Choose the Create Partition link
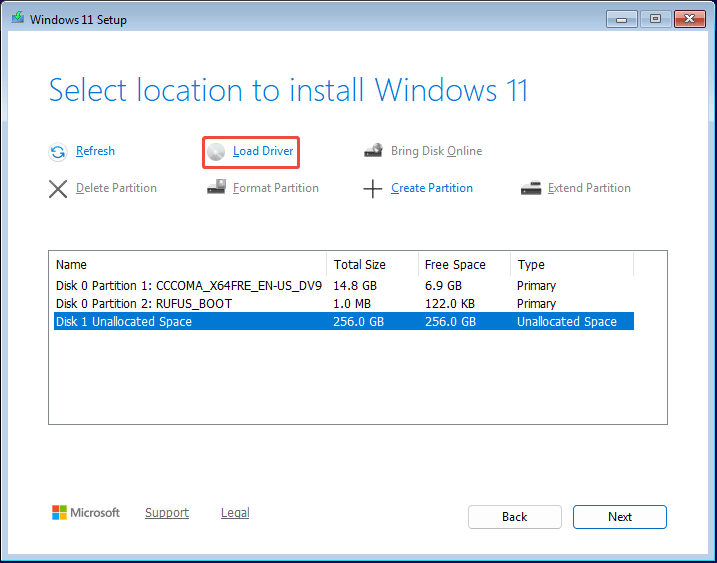 pos(432,188)
